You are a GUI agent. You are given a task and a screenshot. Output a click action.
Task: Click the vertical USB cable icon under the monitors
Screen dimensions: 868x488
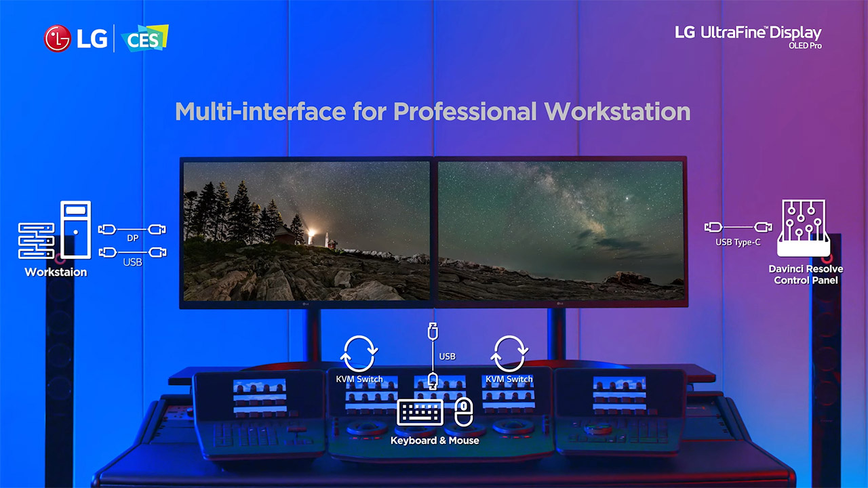(433, 357)
